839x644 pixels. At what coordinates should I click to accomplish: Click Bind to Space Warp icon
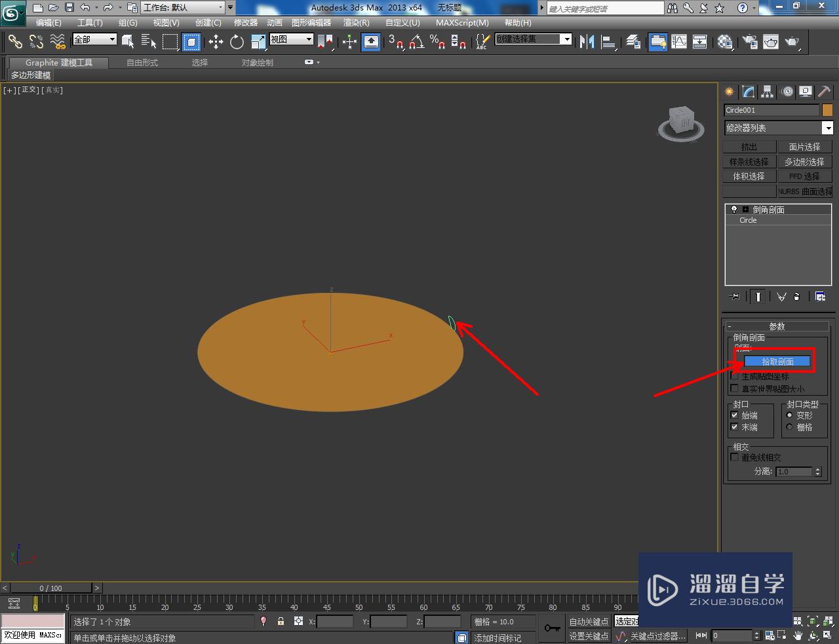tap(58, 42)
